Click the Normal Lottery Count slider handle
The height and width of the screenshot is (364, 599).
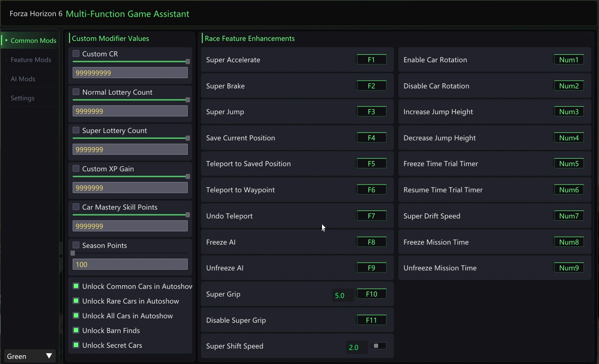coord(188,100)
